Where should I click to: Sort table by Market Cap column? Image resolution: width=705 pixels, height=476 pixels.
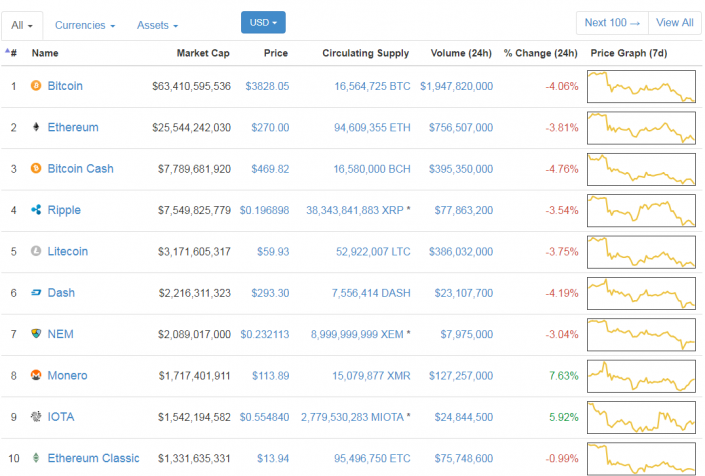204,53
